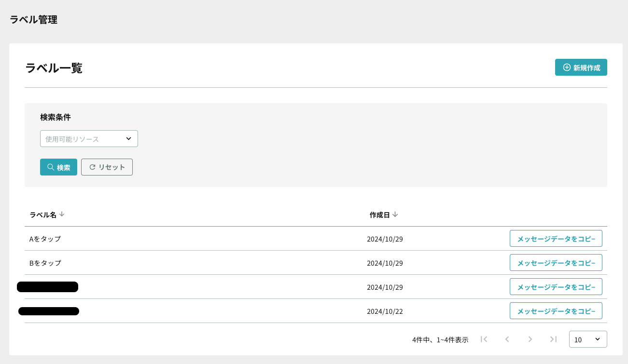The height and width of the screenshot is (364, 628).
Task: Go to next page chevron
Action: pyautogui.click(x=530, y=339)
